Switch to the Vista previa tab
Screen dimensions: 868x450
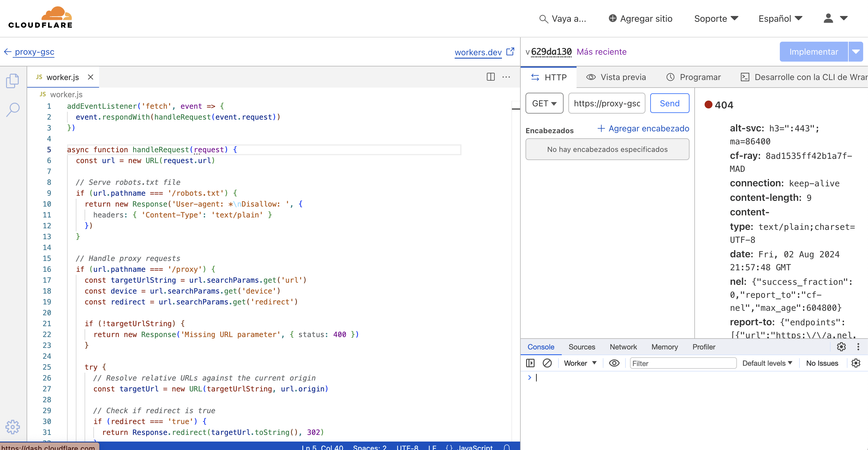pos(616,77)
